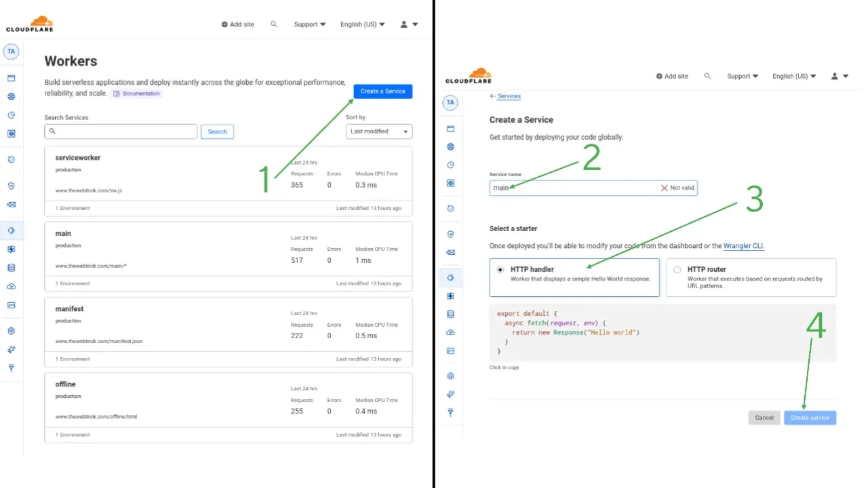Open the lightning bolt icon in right sidebar
Screen dimensions: 868x488
point(450,296)
